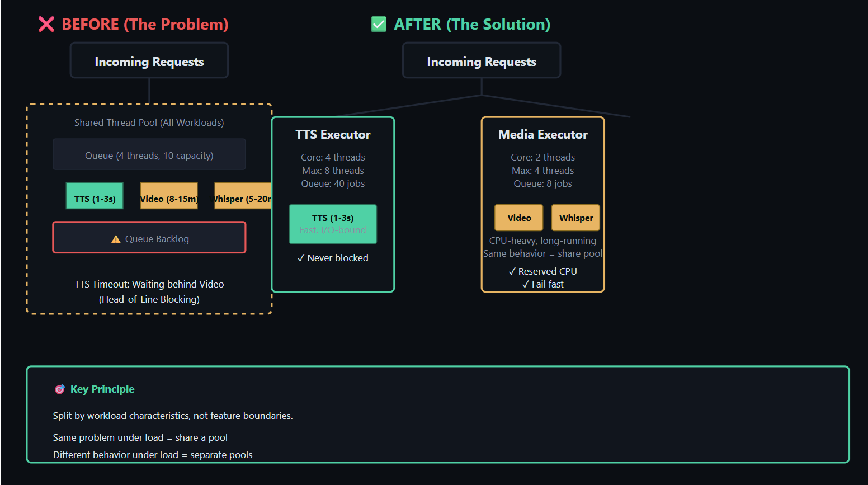Click the "TTS Executor" title

333,135
